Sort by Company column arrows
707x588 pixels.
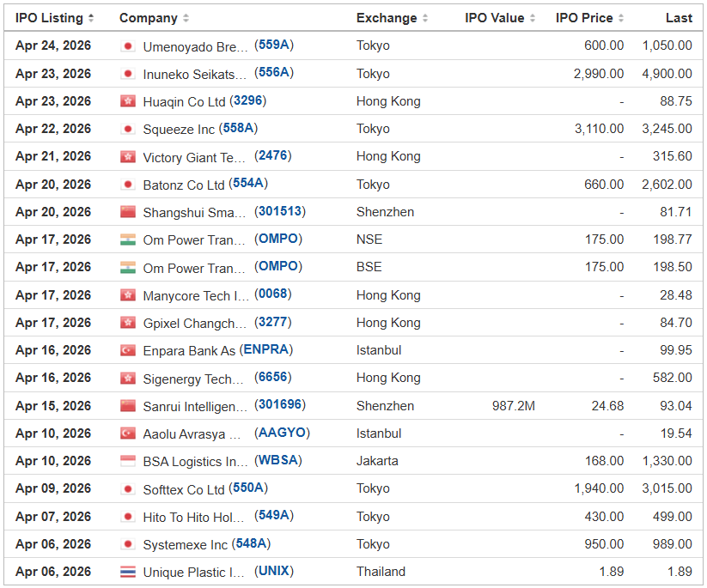tap(186, 18)
